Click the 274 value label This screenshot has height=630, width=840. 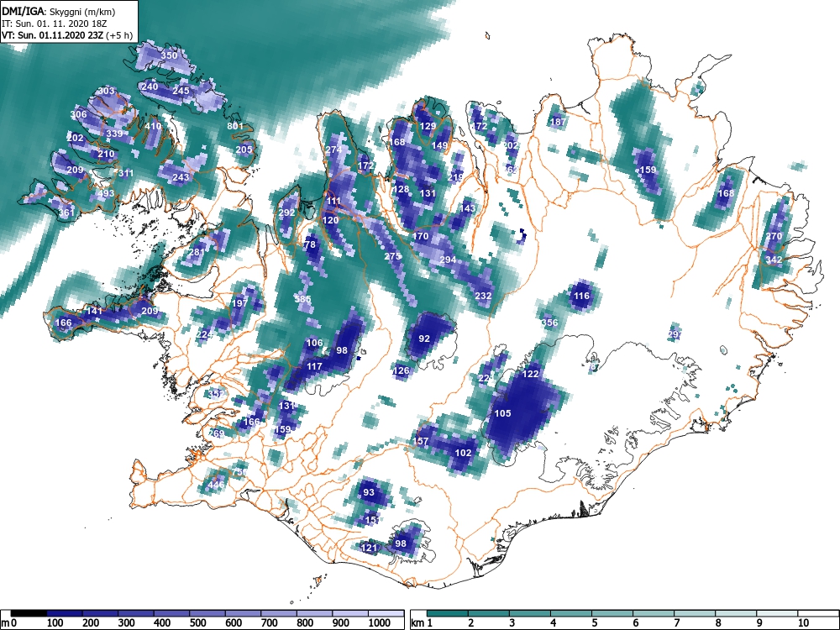(333, 150)
